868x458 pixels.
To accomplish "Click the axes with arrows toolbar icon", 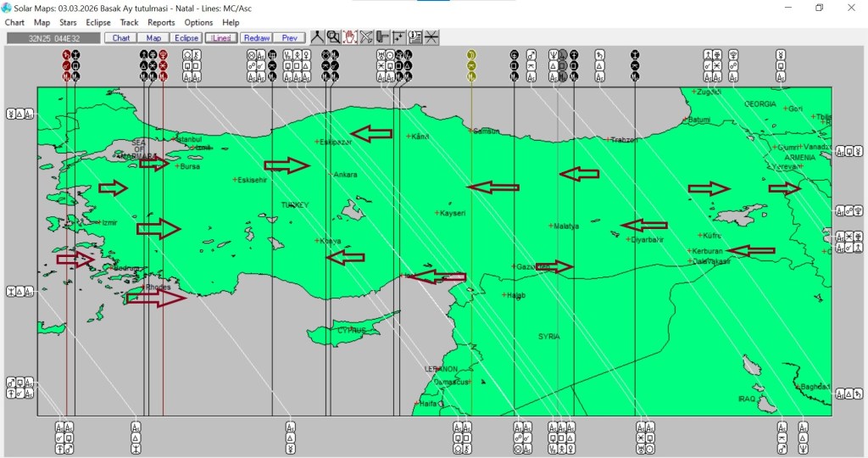I will point(398,37).
